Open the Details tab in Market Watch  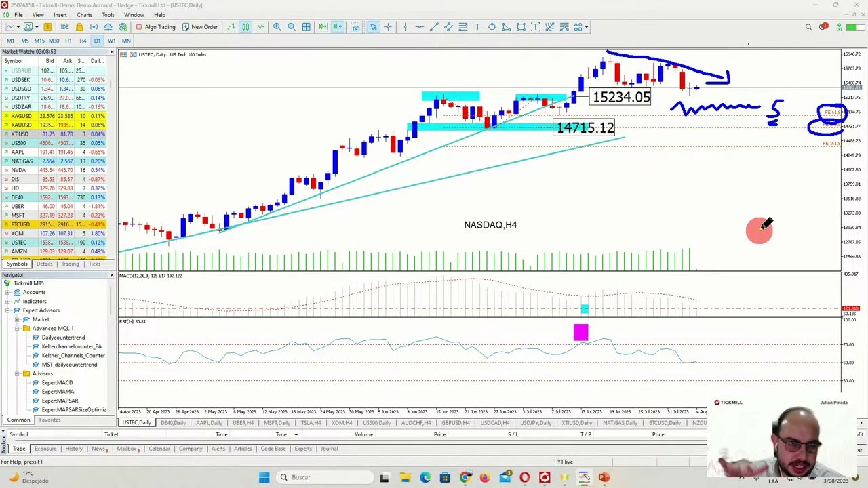click(x=44, y=264)
